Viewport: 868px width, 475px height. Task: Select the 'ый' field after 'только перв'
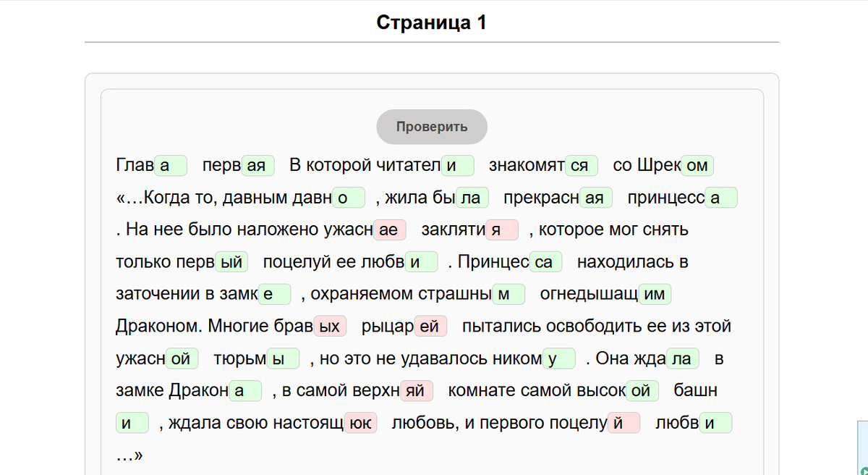point(231,261)
